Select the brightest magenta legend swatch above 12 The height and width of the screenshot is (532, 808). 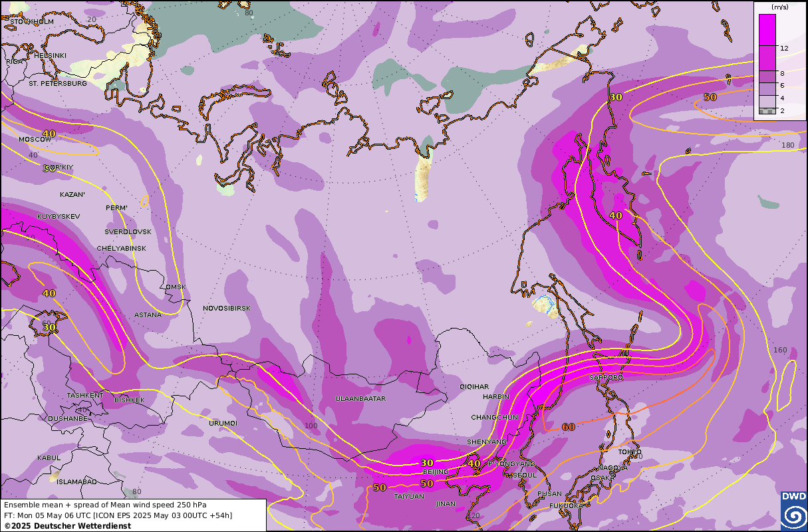coord(767,31)
